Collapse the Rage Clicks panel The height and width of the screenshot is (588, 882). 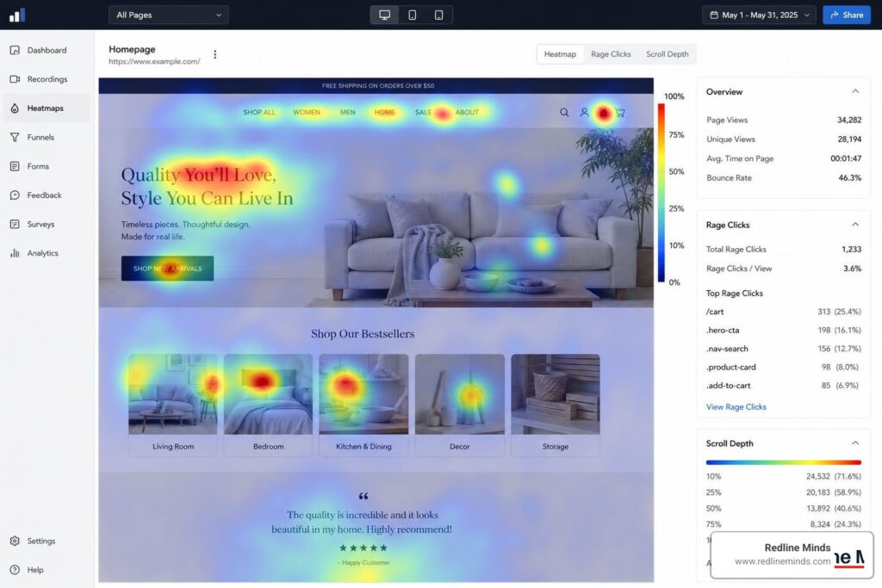point(855,225)
